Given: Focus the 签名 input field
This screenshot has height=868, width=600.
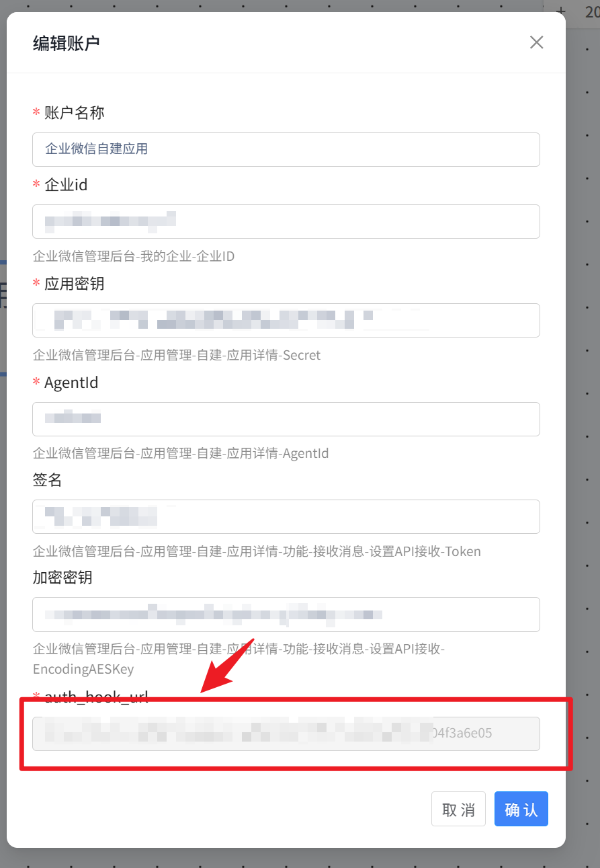Looking at the screenshot, I should pyautogui.click(x=286, y=516).
